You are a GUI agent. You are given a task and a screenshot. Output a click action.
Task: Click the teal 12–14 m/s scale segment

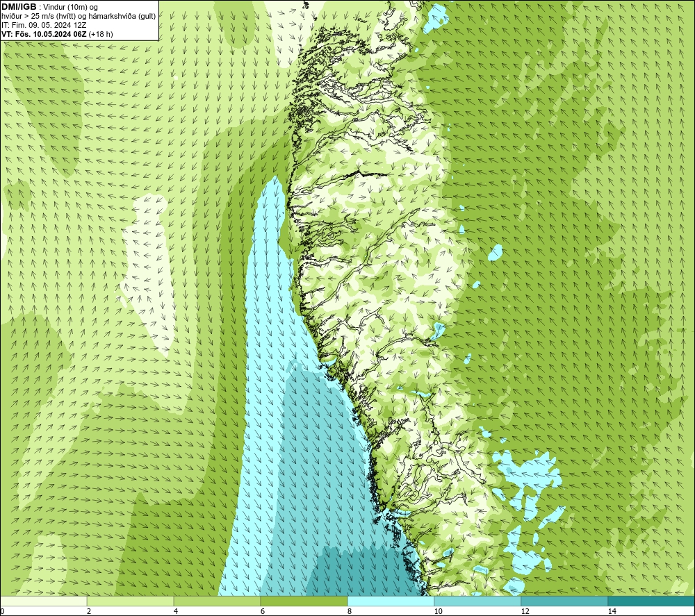tap(564, 601)
